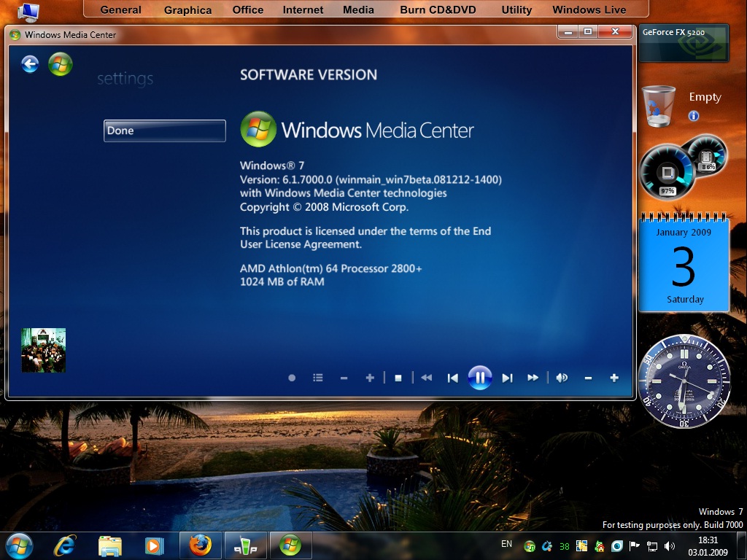Click the blue eye tray icon
747x560 pixels.
[617, 546]
